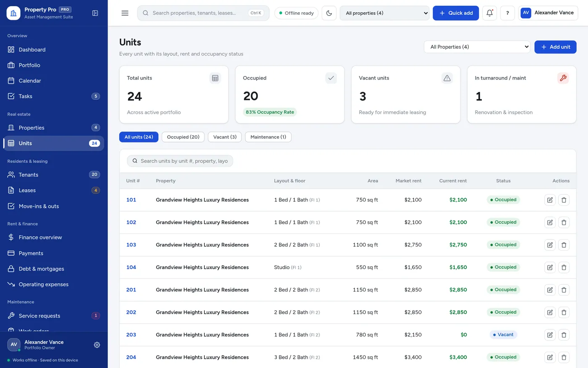The height and width of the screenshot is (368, 588).
Task: Edit unit 102 with pencil icon
Action: [x=550, y=222]
